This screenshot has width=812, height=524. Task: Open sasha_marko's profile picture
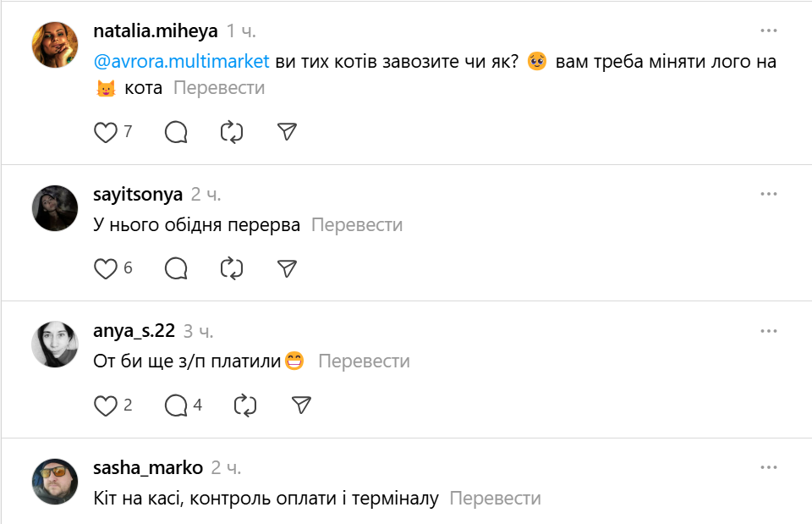click(55, 482)
